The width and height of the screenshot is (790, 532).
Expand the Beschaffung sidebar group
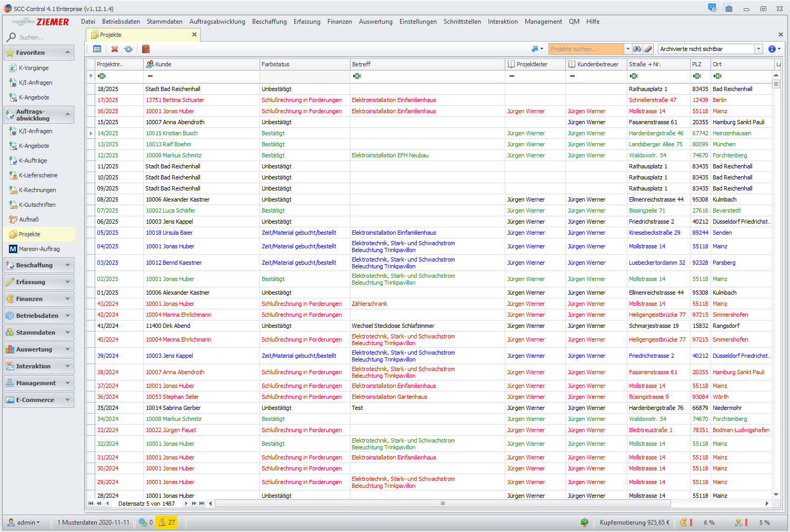click(x=38, y=265)
